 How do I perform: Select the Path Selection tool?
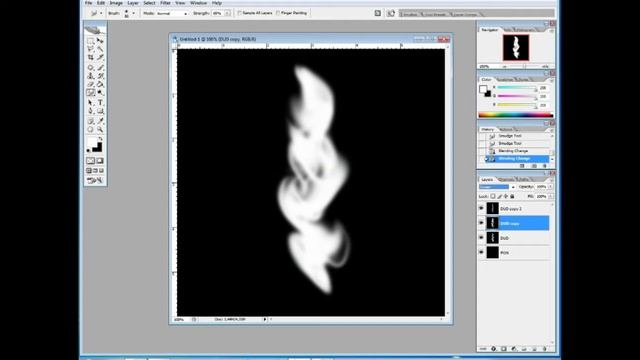[91, 102]
